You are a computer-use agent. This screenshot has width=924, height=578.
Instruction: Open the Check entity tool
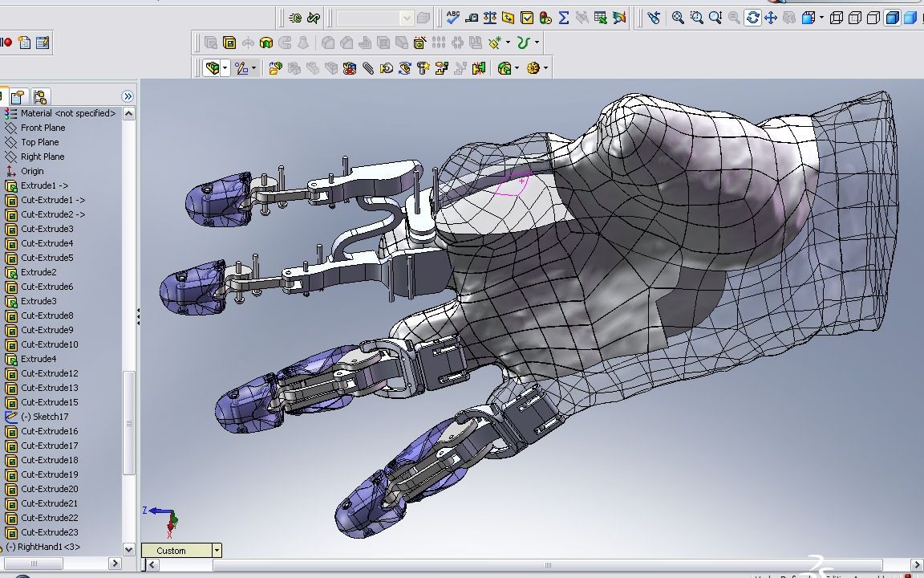(x=527, y=18)
